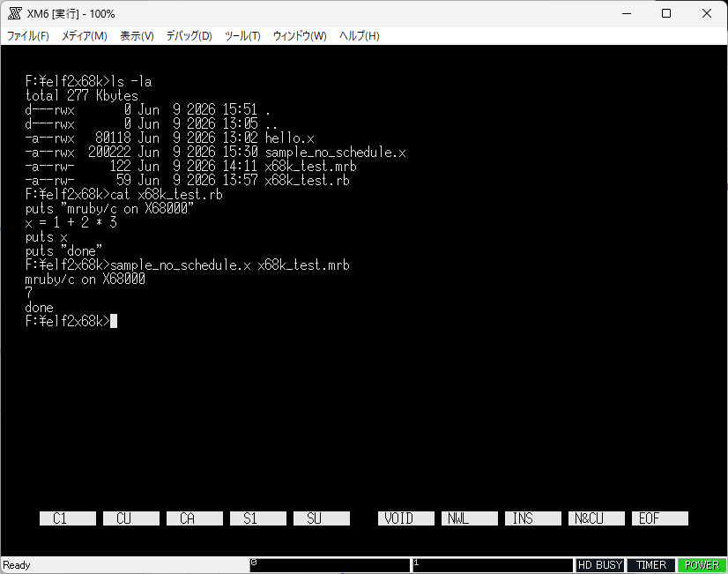Click the 'done' output line
Screen dimensions: 728x574
39,308
